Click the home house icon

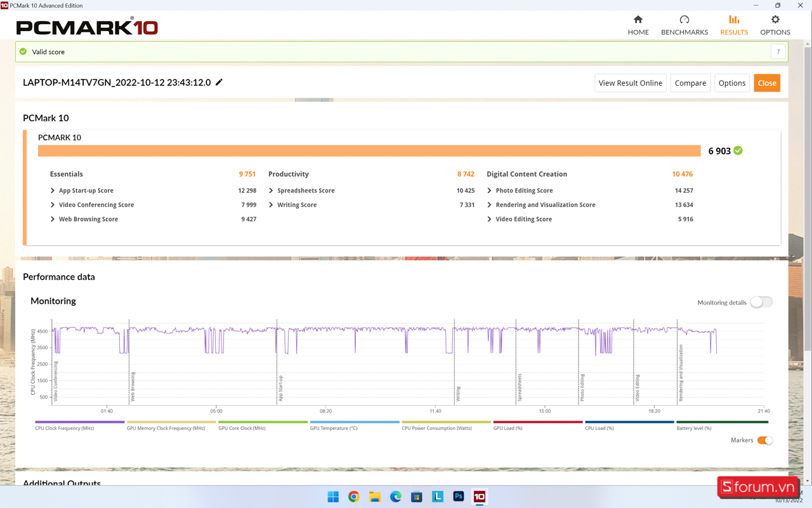[x=638, y=20]
